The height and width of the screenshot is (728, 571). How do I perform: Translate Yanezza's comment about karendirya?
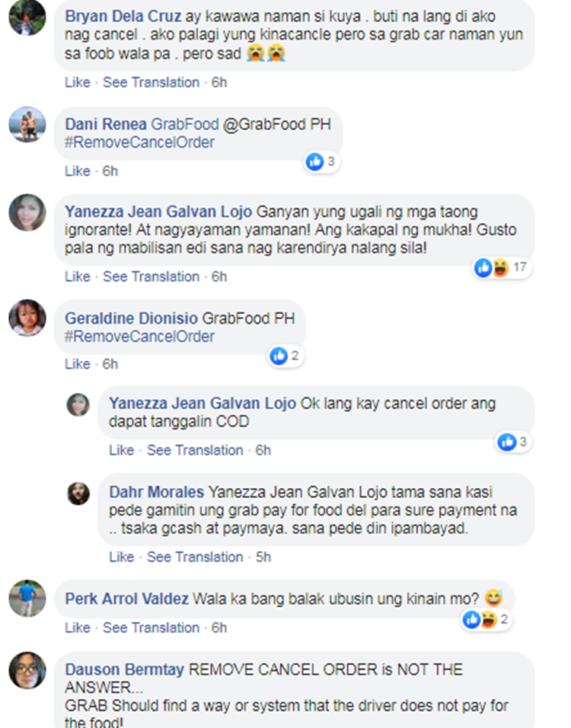coord(151,276)
